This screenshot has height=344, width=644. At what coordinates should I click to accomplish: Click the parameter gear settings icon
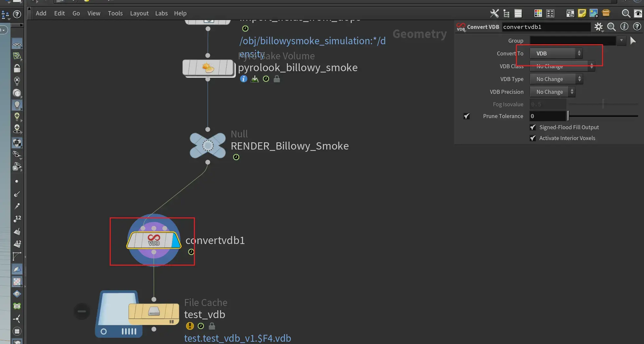tap(599, 27)
